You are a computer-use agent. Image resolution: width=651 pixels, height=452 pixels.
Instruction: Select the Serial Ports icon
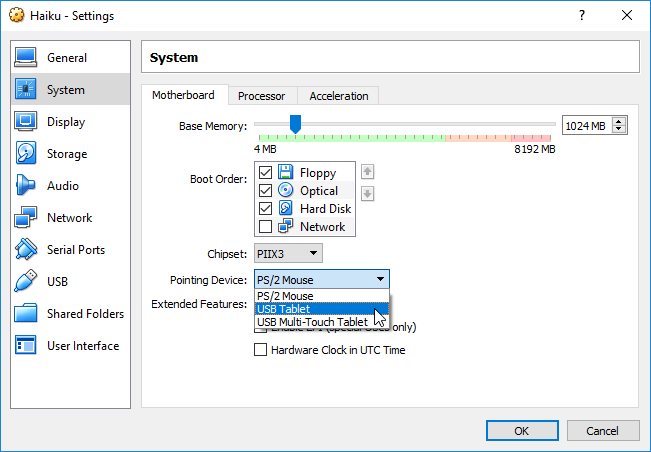(x=27, y=250)
